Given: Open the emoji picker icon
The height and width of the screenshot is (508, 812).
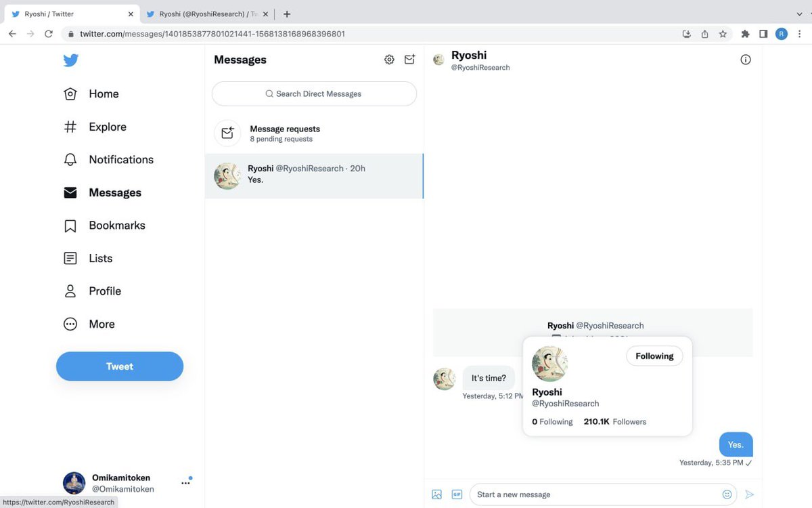Looking at the screenshot, I should coord(727,494).
